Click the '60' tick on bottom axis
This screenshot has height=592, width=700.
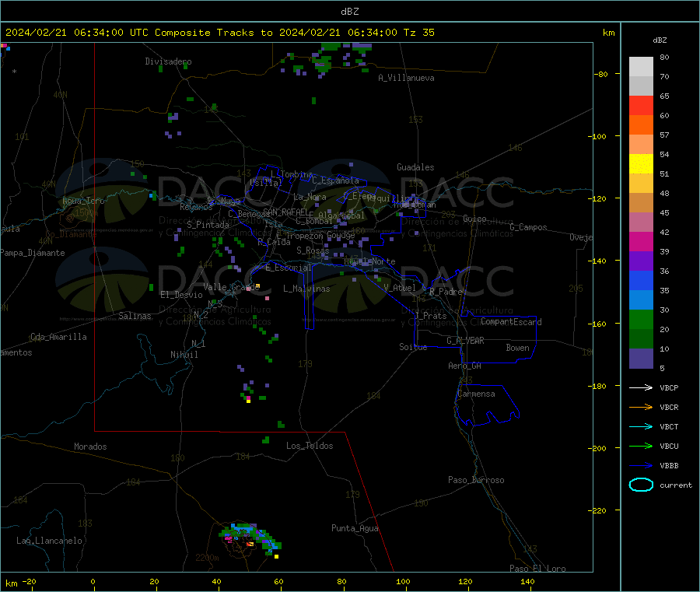pyautogui.click(x=278, y=581)
